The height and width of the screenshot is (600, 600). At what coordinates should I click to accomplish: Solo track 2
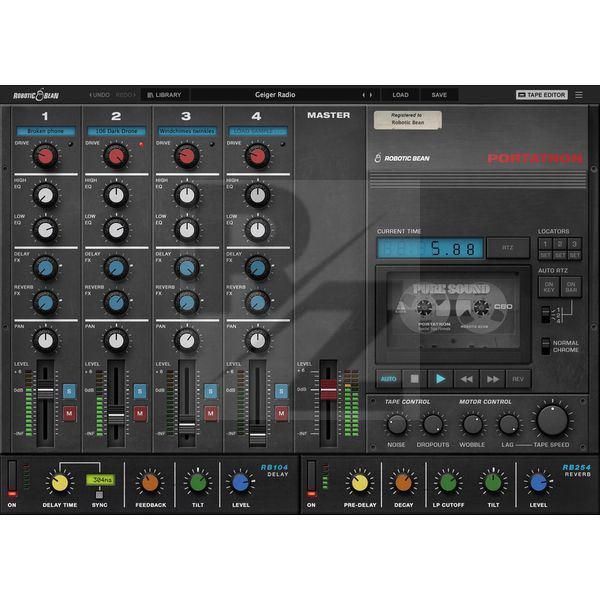coord(140,391)
